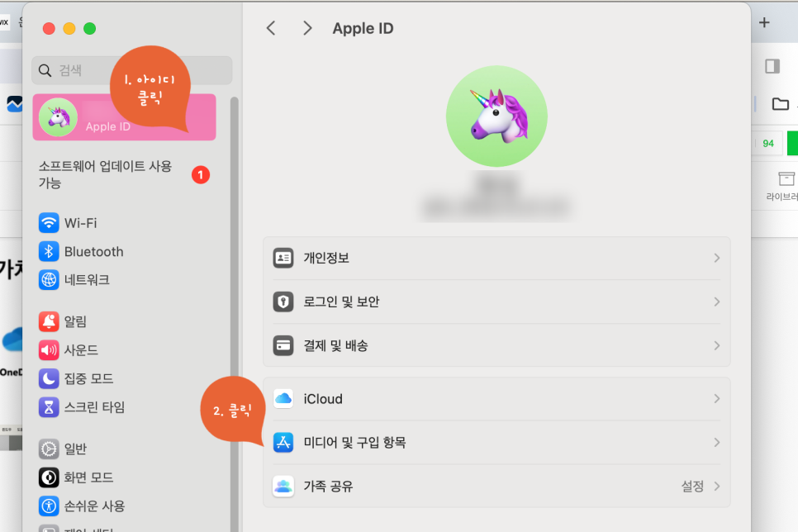Click the 화면 모드 label

[88, 477]
